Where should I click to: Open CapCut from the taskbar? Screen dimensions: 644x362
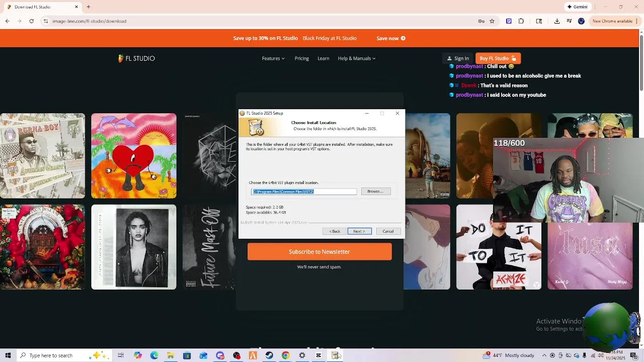pos(318,355)
